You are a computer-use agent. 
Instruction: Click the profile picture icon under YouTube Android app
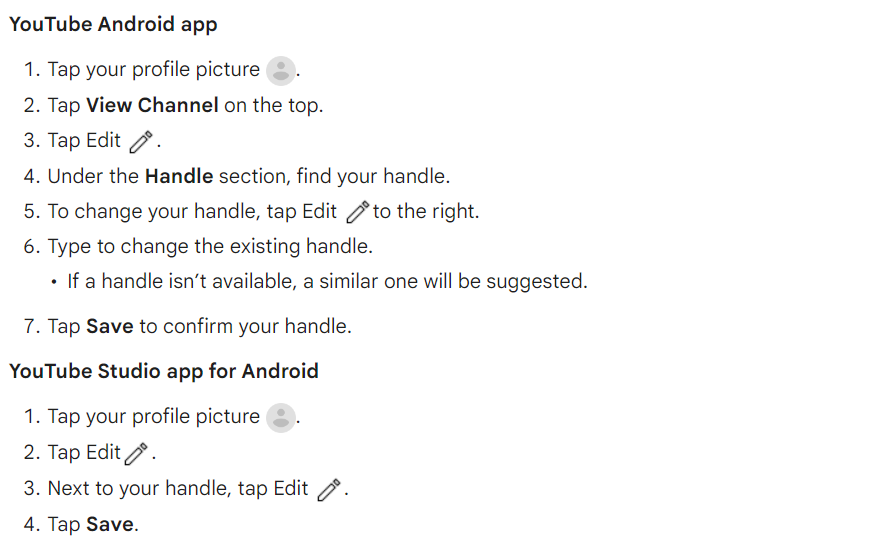(281, 71)
